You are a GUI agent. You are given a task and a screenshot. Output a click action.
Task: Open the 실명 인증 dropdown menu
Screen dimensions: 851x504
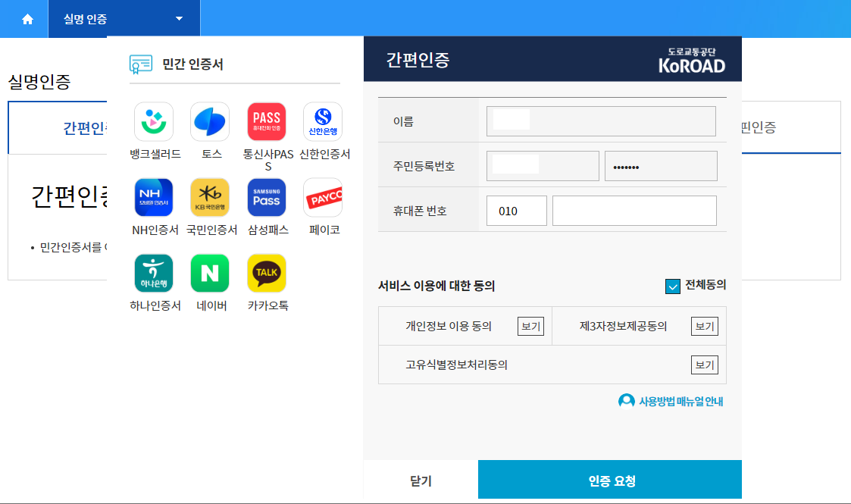pos(124,19)
